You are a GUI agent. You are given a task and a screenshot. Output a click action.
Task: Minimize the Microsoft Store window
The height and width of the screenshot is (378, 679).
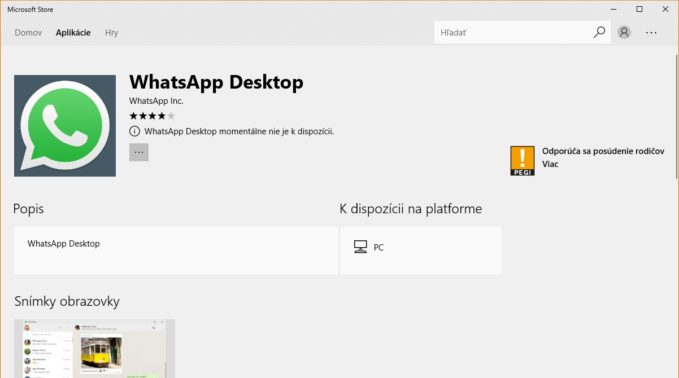(613, 9)
